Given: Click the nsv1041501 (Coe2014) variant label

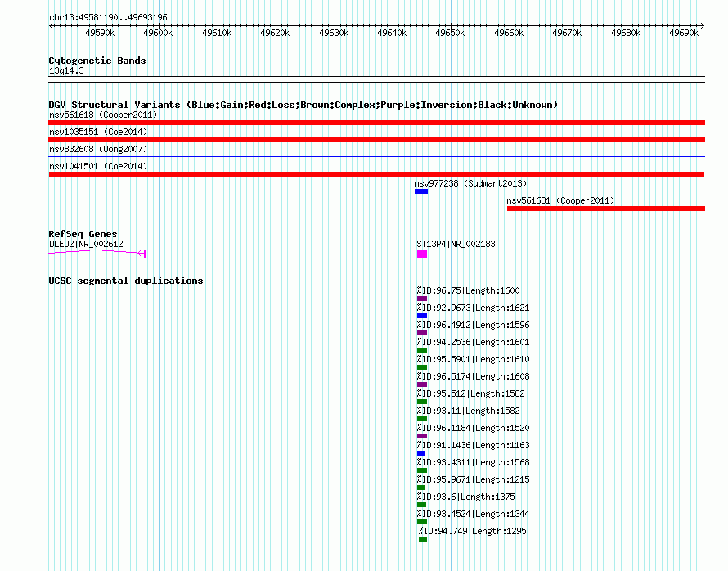Looking at the screenshot, I should [98, 166].
